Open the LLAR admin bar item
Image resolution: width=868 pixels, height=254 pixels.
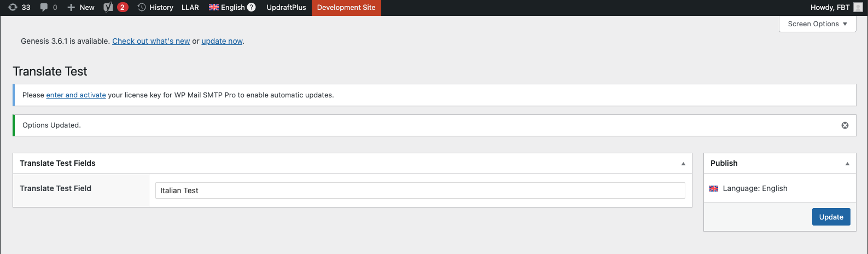(190, 8)
